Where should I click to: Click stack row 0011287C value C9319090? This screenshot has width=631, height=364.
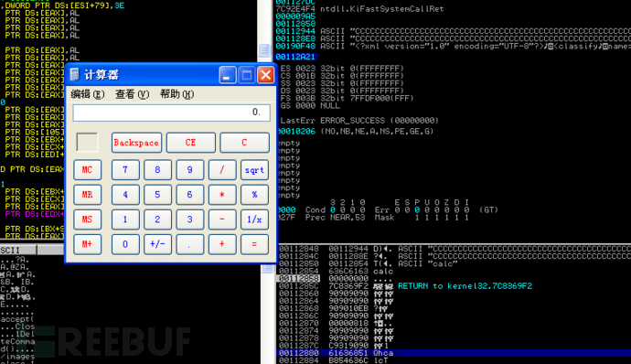[x=348, y=346]
